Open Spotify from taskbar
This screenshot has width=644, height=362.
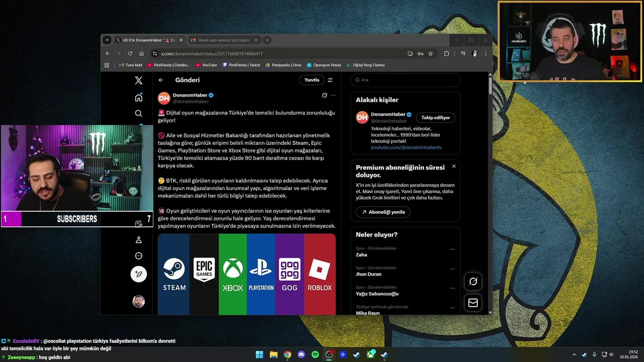pyautogui.click(x=315, y=354)
